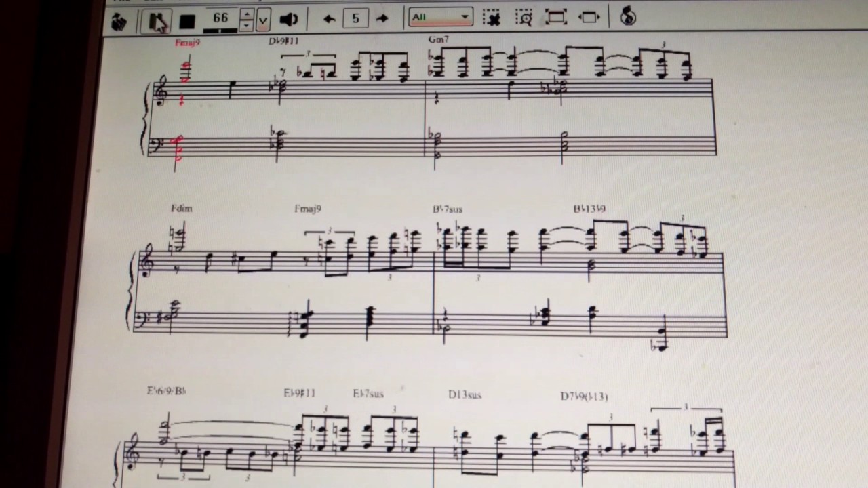Click the play button in the toolbar
Image resolution: width=868 pixels, height=488 pixels.
(x=157, y=21)
